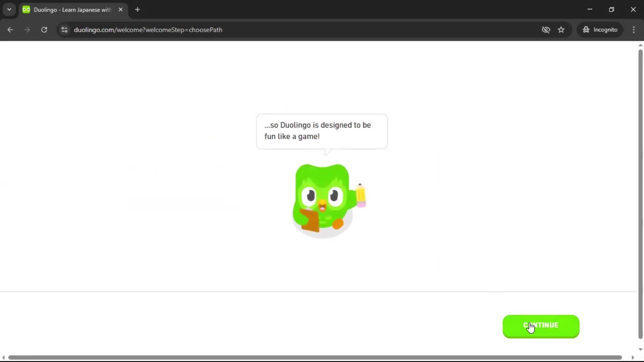Click the Incognito mode badge
Image resolution: width=644 pixels, height=362 pixels.
600,29
